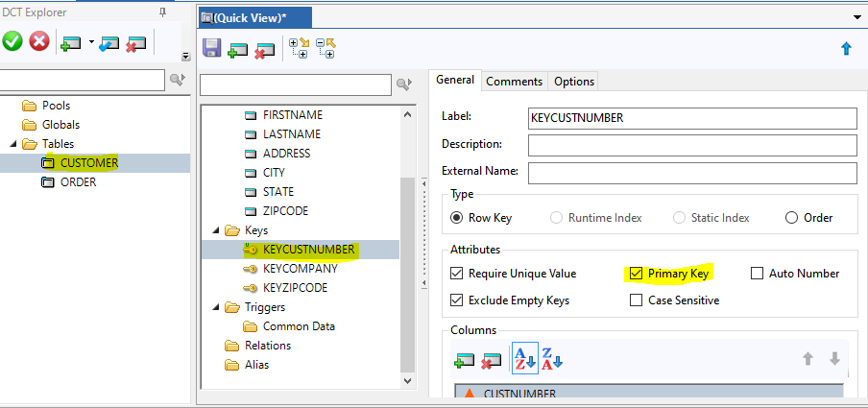The image size is (868, 408).
Task: Click the red cancel X icon in DCT Explorer
Action: pyautogui.click(x=38, y=41)
